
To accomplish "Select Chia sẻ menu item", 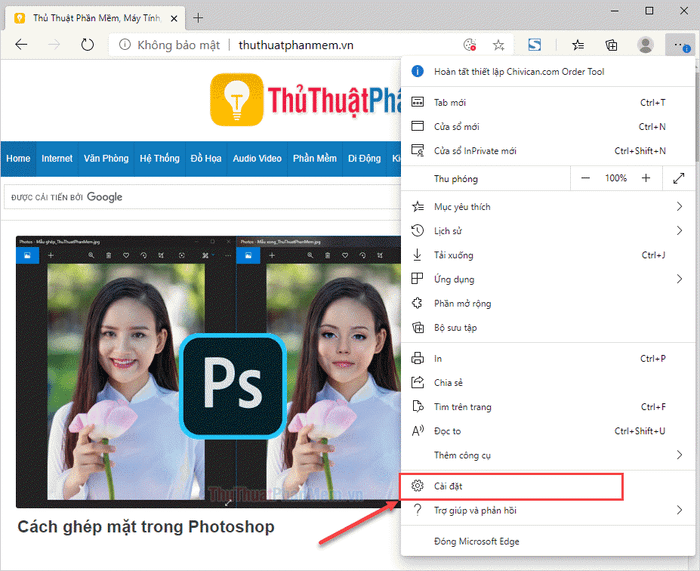I will pos(548,383).
